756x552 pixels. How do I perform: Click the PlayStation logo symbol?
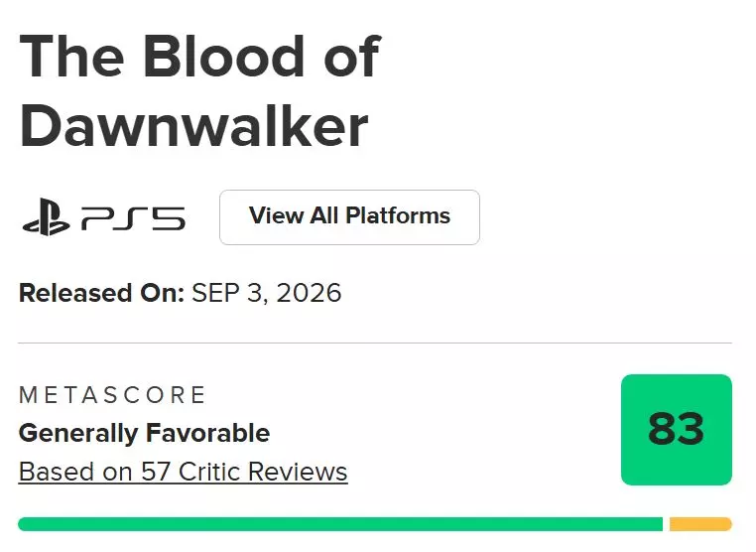(46, 217)
